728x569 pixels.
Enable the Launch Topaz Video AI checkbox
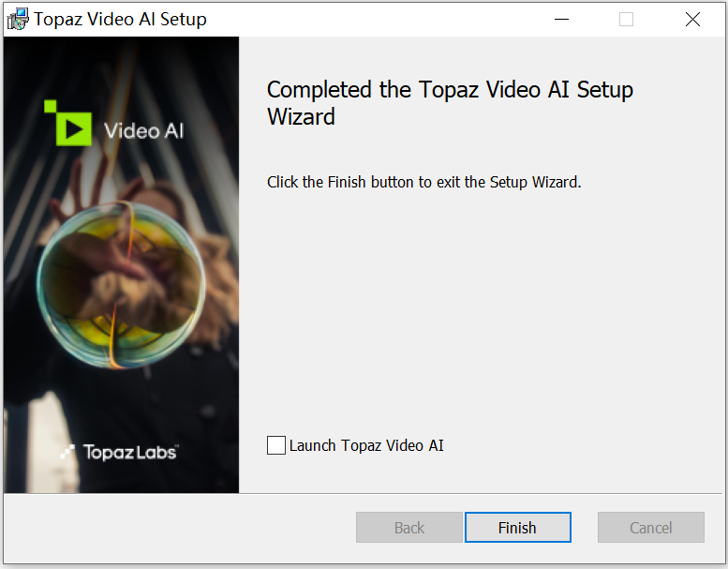[276, 445]
